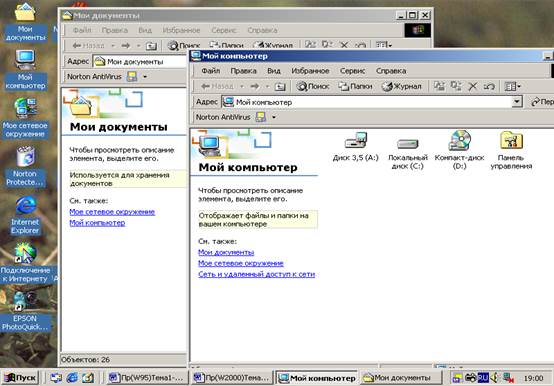
Task: Switch to Пр(W2000)Тема taskbar button
Action: click(233, 378)
